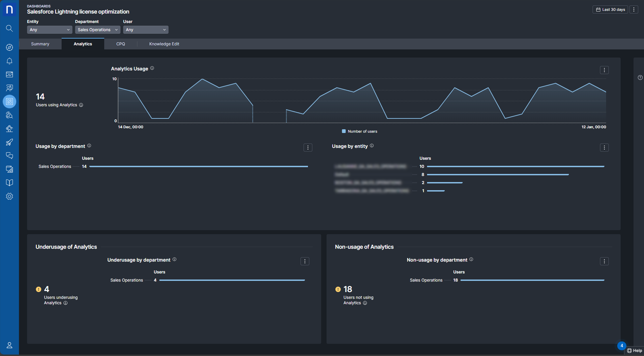Open the book library icon in sidebar
Image resolution: width=644 pixels, height=356 pixels.
[9, 183]
